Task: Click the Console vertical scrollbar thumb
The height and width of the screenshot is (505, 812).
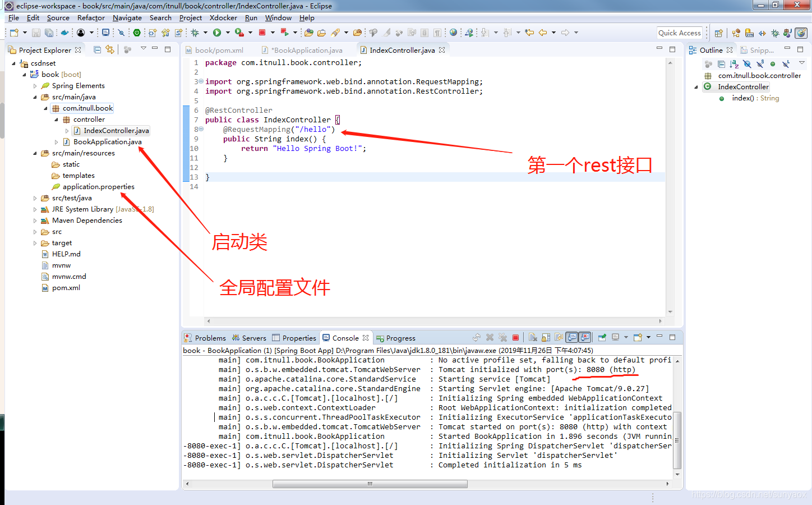Action: tap(677, 440)
